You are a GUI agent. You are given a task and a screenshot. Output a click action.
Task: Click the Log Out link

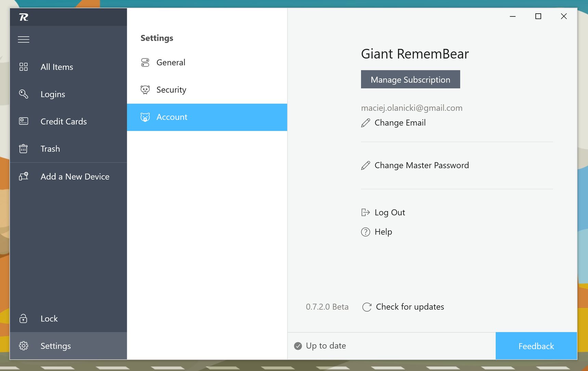(x=390, y=213)
